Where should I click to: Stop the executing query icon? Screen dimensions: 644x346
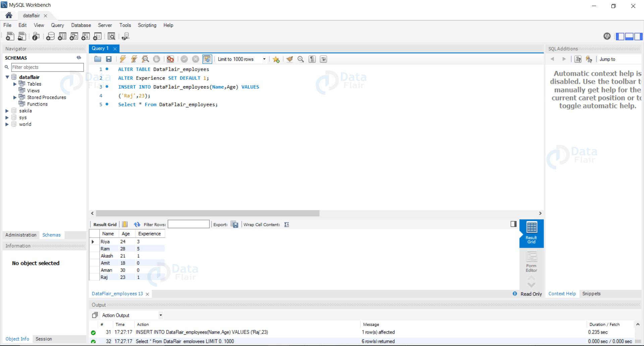point(157,59)
